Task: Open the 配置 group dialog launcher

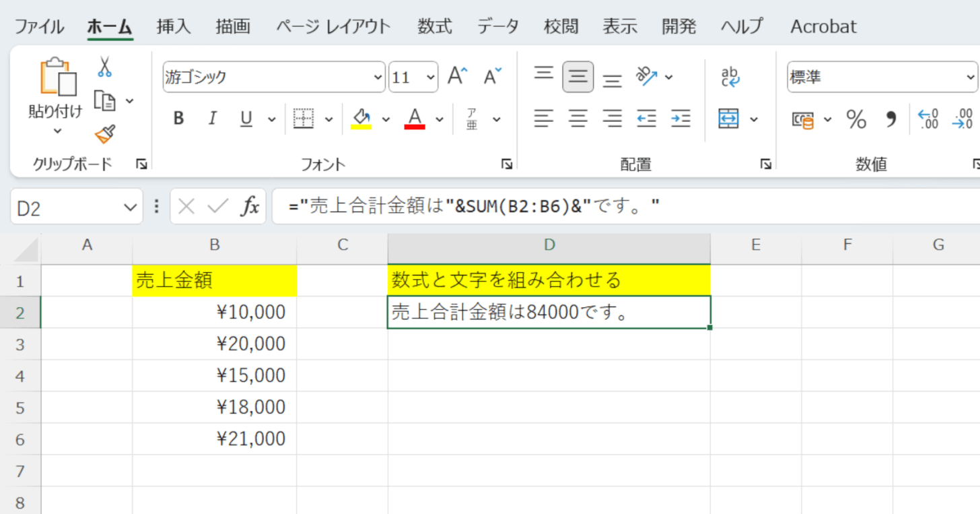Action: (x=765, y=164)
